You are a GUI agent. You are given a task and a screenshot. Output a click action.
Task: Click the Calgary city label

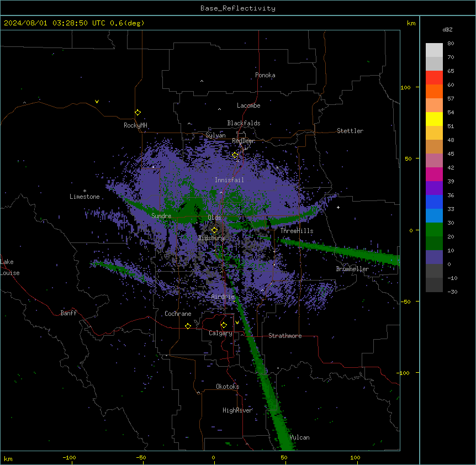[x=221, y=333]
